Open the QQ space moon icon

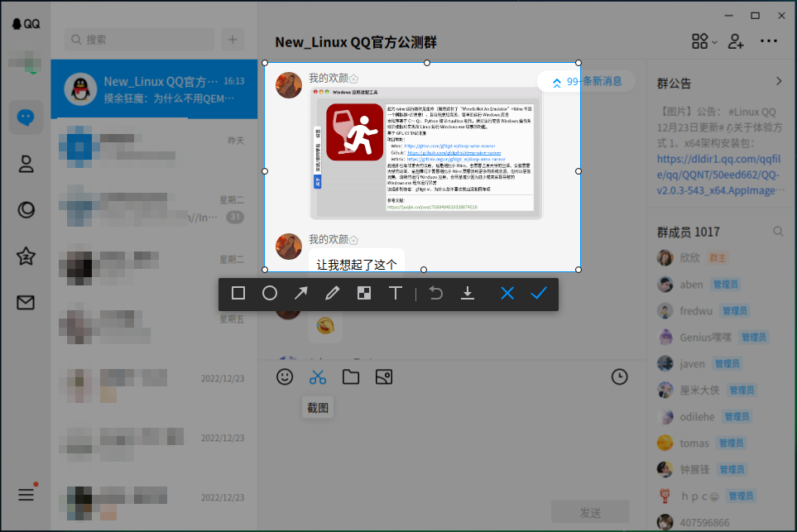(x=26, y=210)
